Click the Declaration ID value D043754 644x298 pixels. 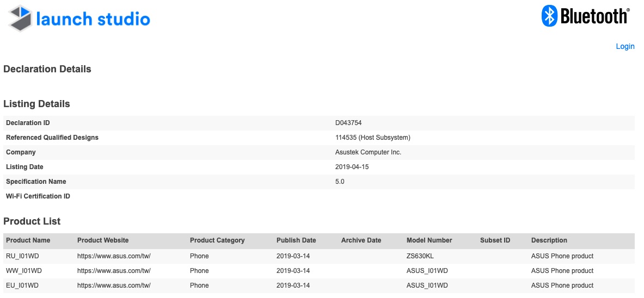(x=348, y=123)
